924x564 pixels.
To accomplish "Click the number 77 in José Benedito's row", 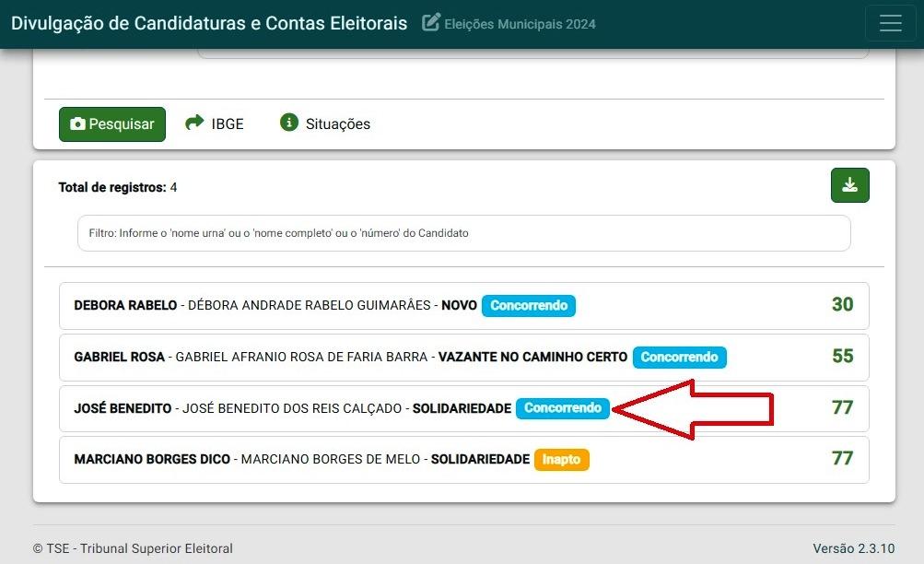I will pyautogui.click(x=842, y=407).
